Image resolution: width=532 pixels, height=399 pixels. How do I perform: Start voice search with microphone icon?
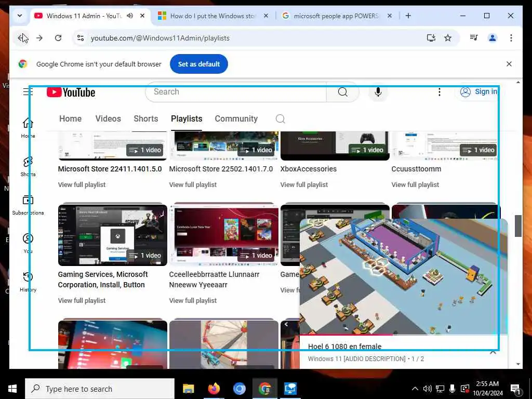[378, 92]
